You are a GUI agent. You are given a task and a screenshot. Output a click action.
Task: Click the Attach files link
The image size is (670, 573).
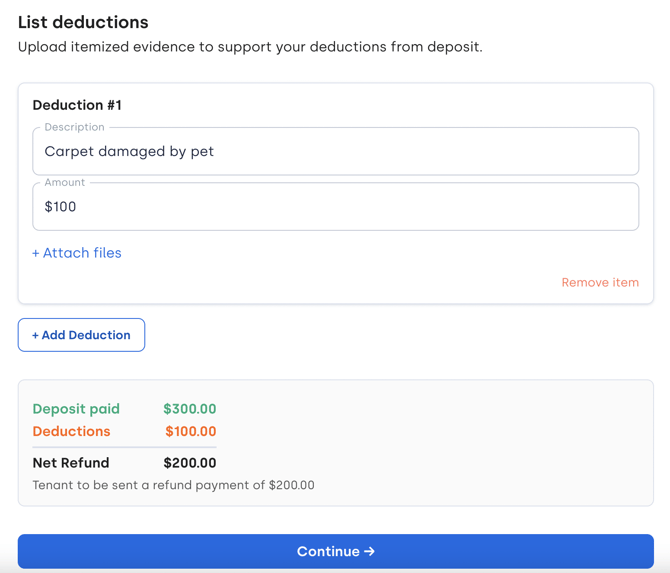click(81, 253)
